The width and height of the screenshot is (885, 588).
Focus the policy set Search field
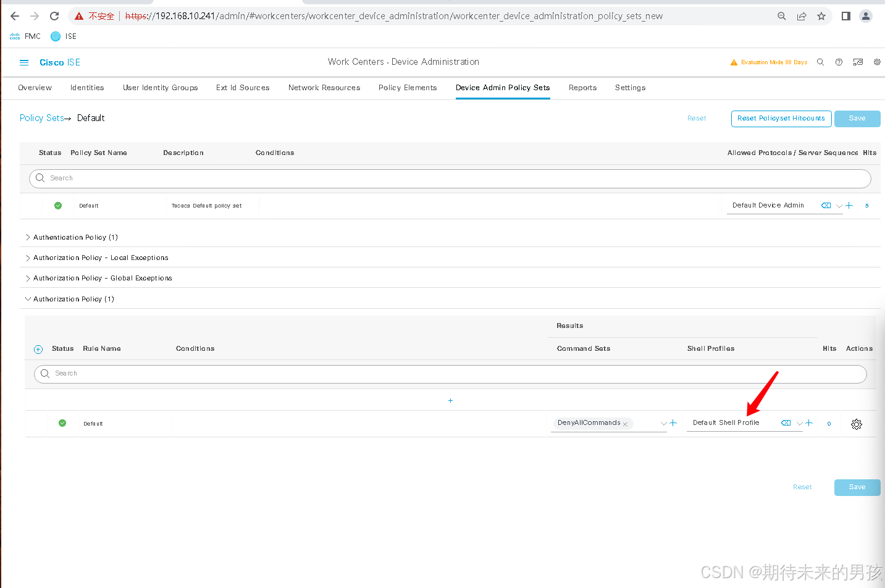[x=450, y=178]
